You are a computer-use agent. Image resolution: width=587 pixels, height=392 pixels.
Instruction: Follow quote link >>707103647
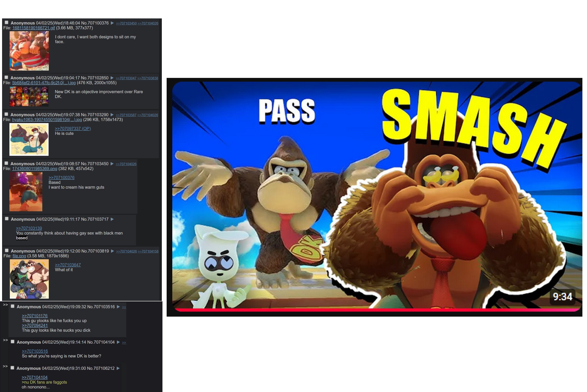click(68, 265)
